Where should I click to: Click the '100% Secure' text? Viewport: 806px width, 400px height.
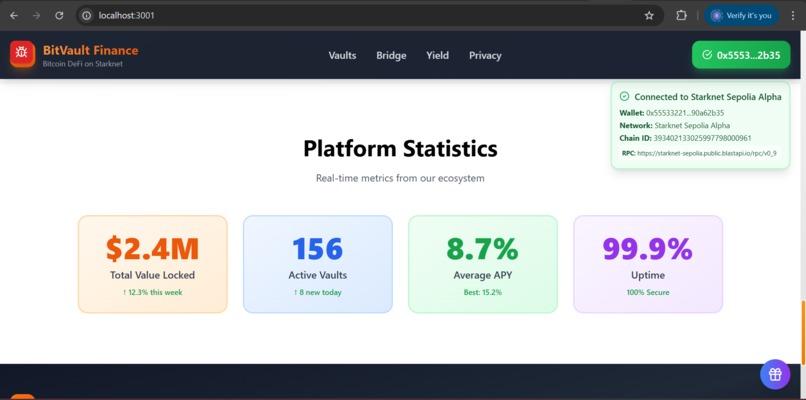click(x=648, y=292)
